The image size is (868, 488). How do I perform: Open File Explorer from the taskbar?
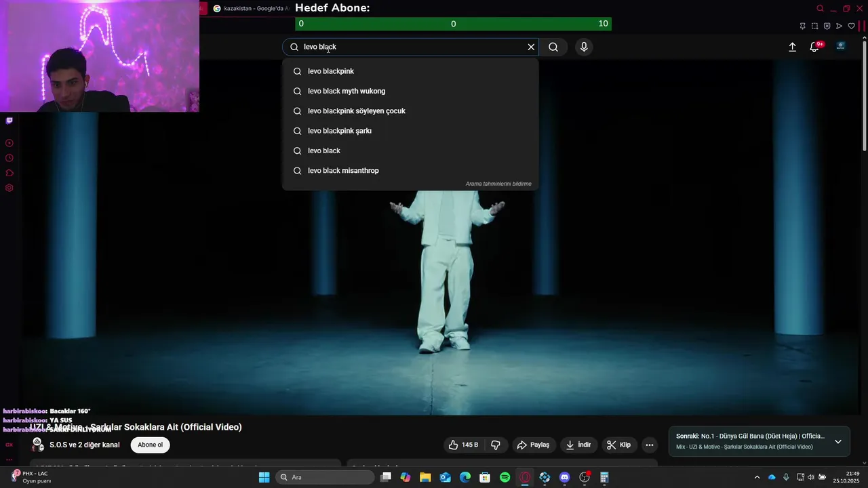[x=425, y=477]
